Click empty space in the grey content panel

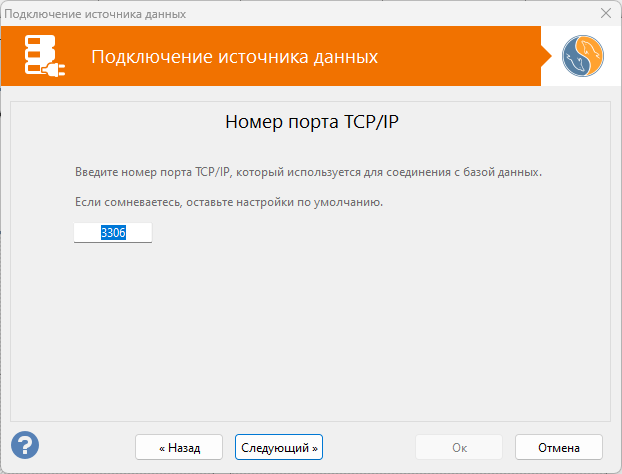310,330
